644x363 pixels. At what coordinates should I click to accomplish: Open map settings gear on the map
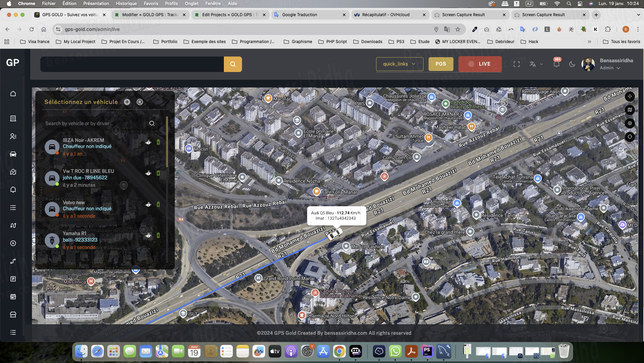pos(630,123)
